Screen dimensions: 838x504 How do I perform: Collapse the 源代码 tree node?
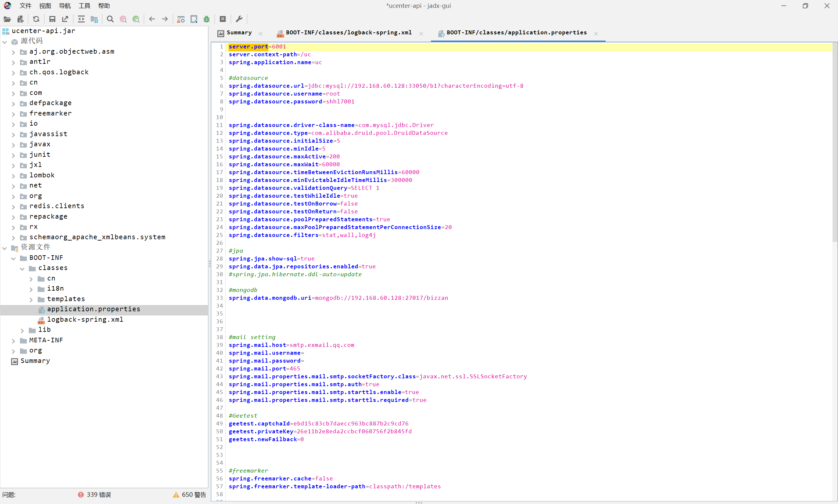[x=5, y=42]
